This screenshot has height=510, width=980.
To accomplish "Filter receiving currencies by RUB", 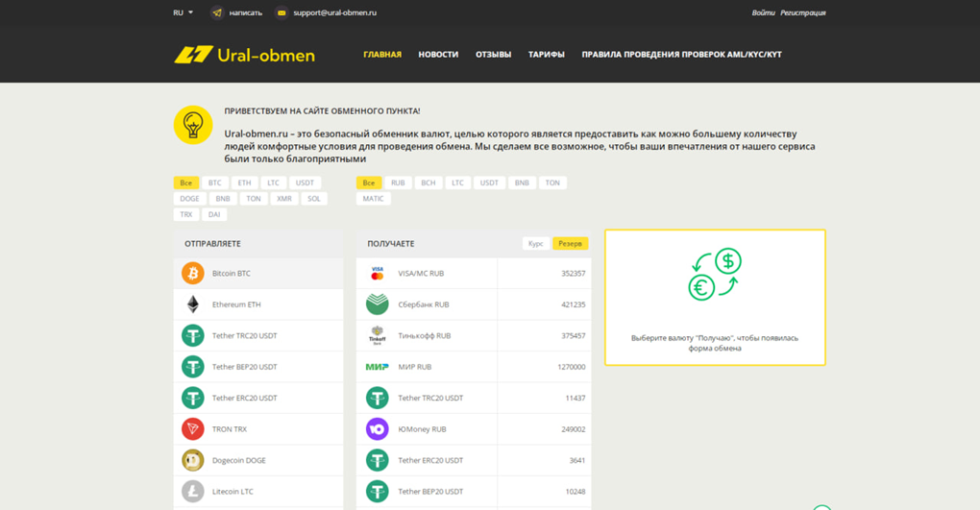I will [x=398, y=182].
